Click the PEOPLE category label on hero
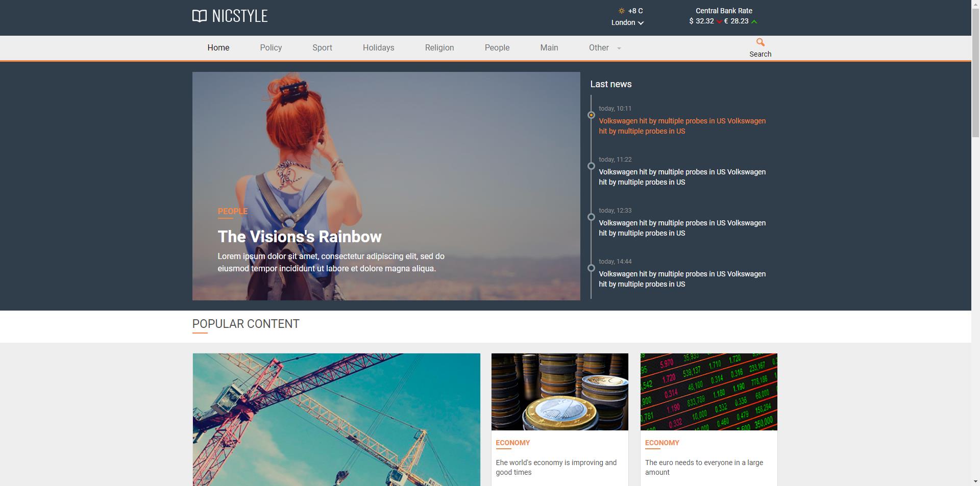The width and height of the screenshot is (980, 486). click(233, 211)
